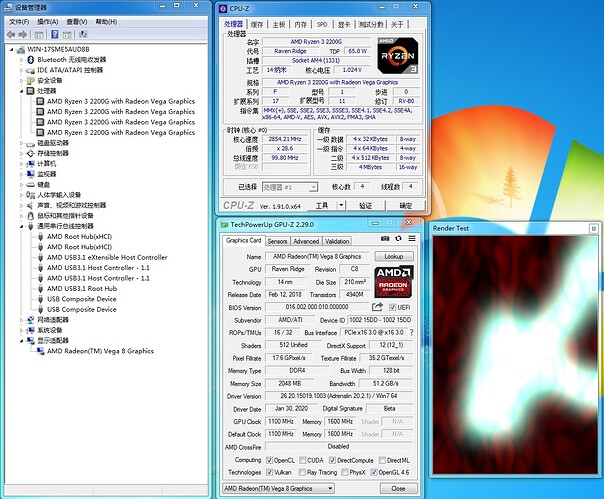The height and width of the screenshot is (499, 604).
Task: Click the help question-mark icon in Device Manager toolbar
Action: pos(55,35)
